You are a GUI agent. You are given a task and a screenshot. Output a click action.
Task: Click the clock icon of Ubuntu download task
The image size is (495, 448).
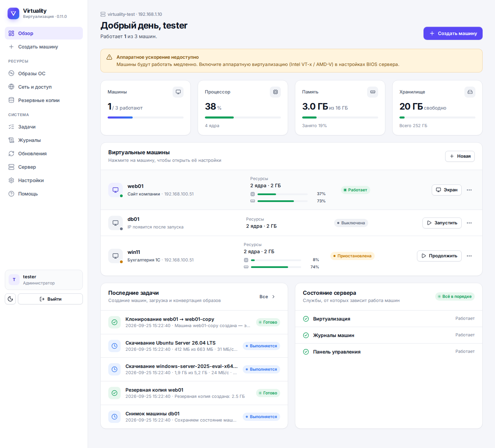pos(114,346)
